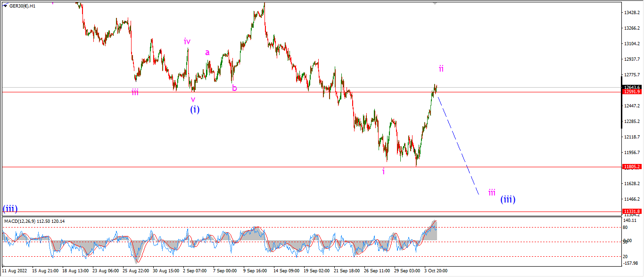Select the blue '(i)' wave label
Viewport: 644px width, 277px height.
[195, 109]
